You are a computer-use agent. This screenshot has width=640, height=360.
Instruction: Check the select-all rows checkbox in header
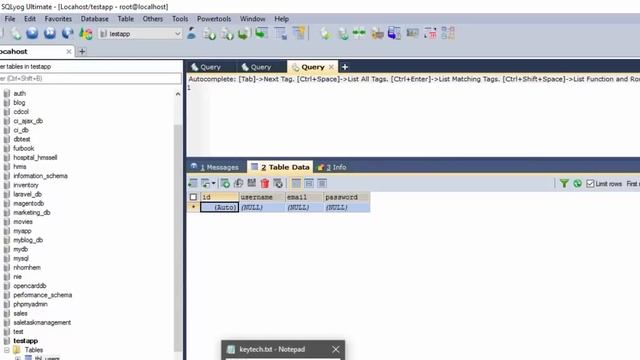point(193,197)
